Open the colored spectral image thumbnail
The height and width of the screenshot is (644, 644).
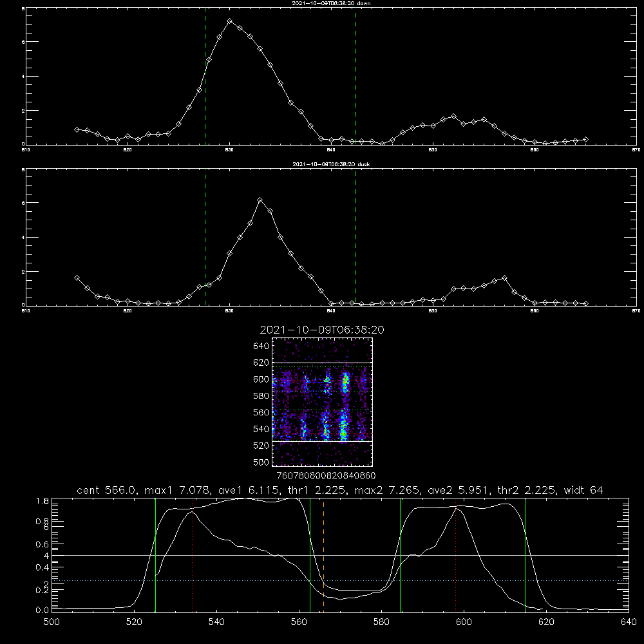(322, 402)
